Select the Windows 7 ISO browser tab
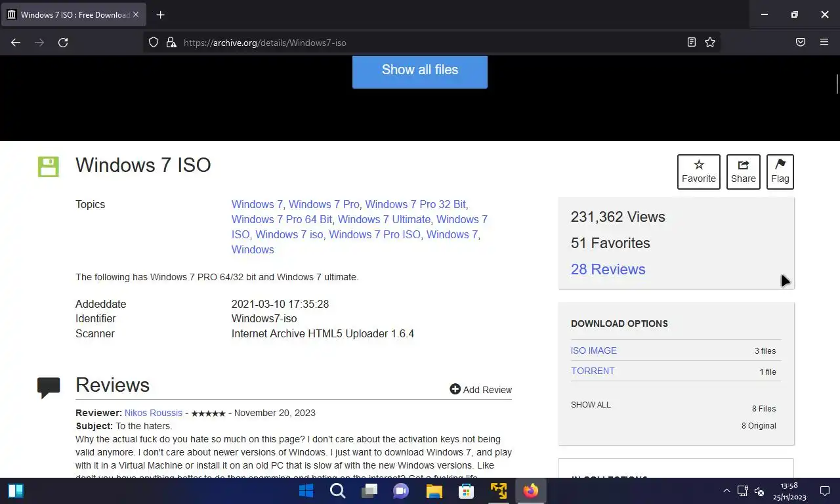The height and width of the screenshot is (504, 840). (x=73, y=14)
